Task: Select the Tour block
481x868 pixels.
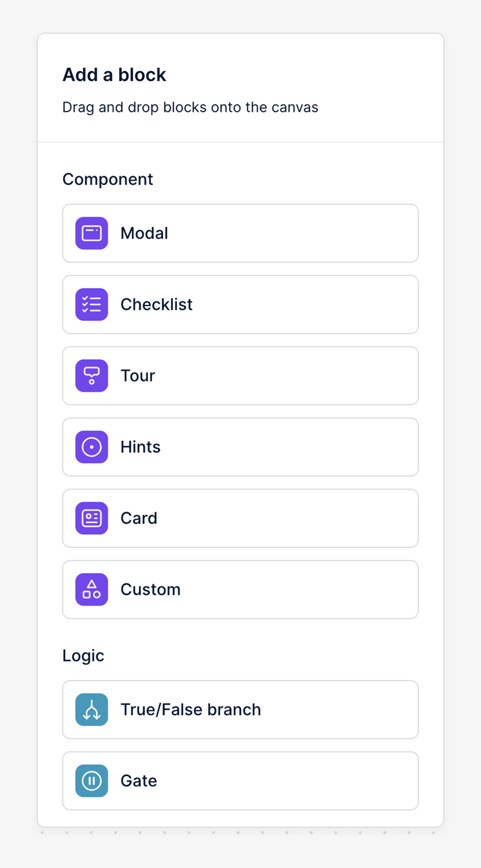Action: tap(240, 375)
